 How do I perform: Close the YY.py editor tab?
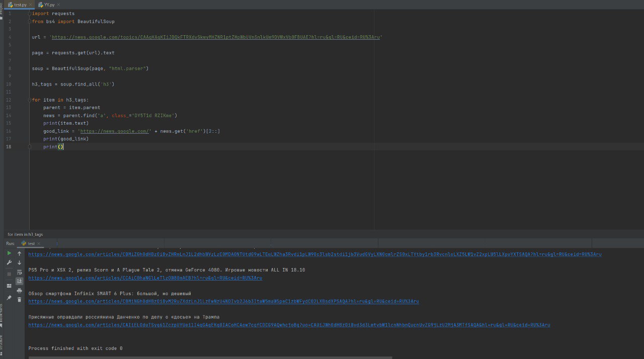(x=58, y=5)
